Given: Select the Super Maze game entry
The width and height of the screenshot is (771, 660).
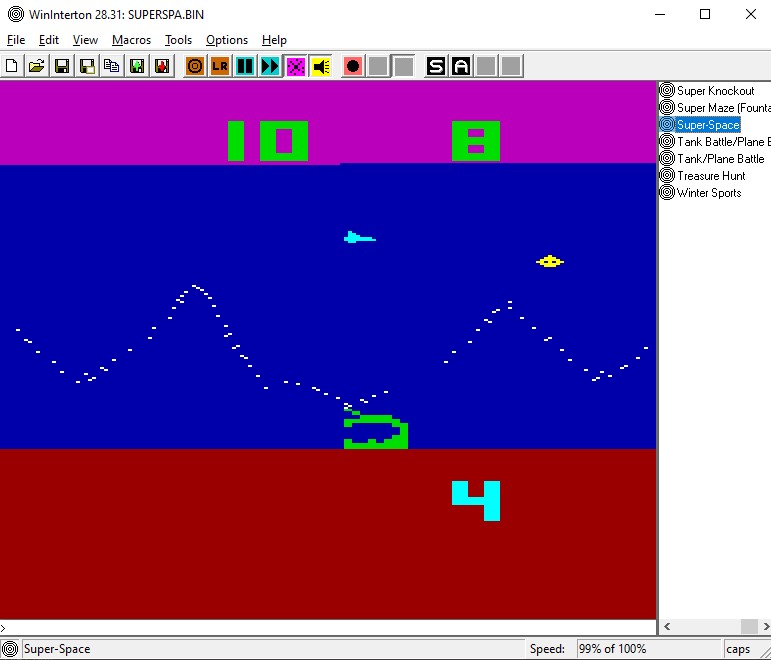Looking at the screenshot, I should coord(723,108).
